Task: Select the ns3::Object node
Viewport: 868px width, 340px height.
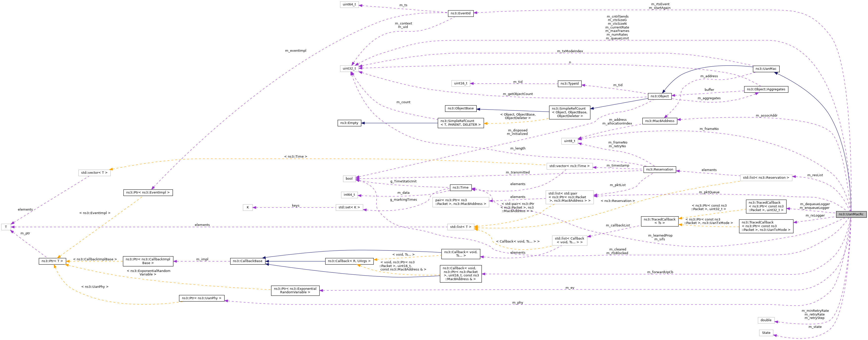Action: 659,96
